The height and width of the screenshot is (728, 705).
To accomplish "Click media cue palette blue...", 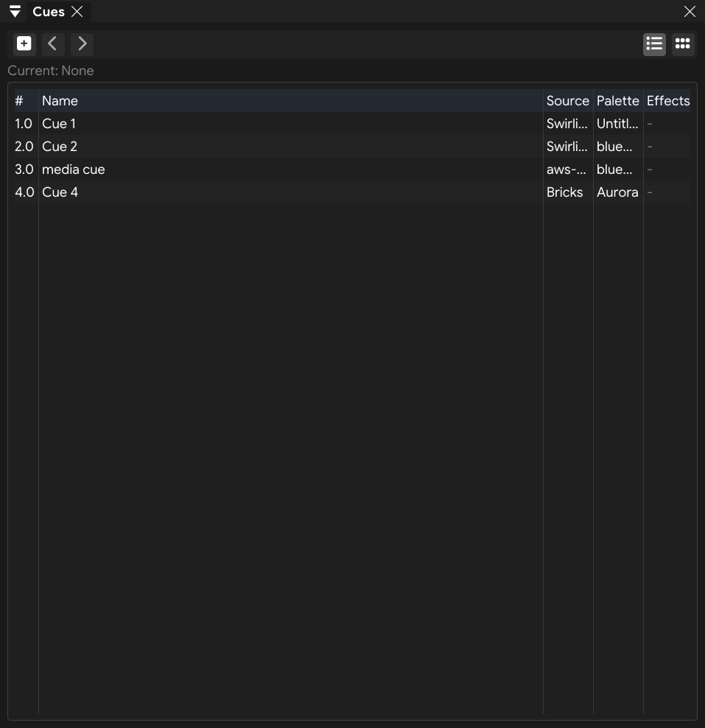I will 614,169.
